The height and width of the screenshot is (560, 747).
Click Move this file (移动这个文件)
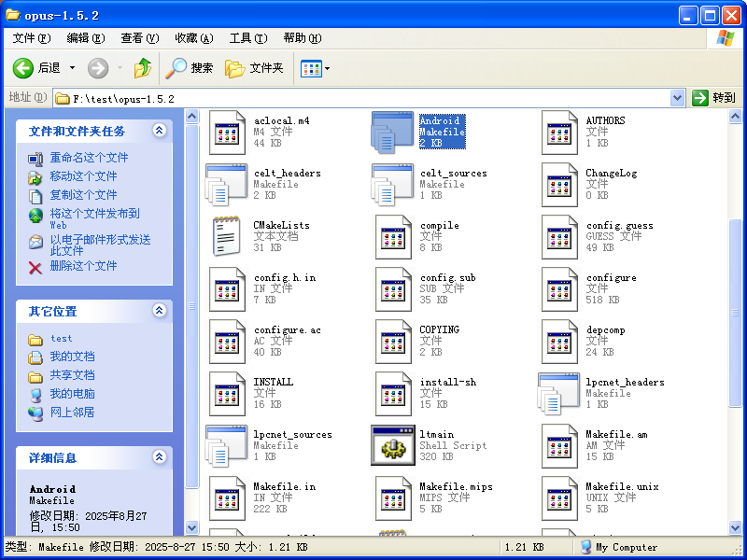tap(83, 176)
